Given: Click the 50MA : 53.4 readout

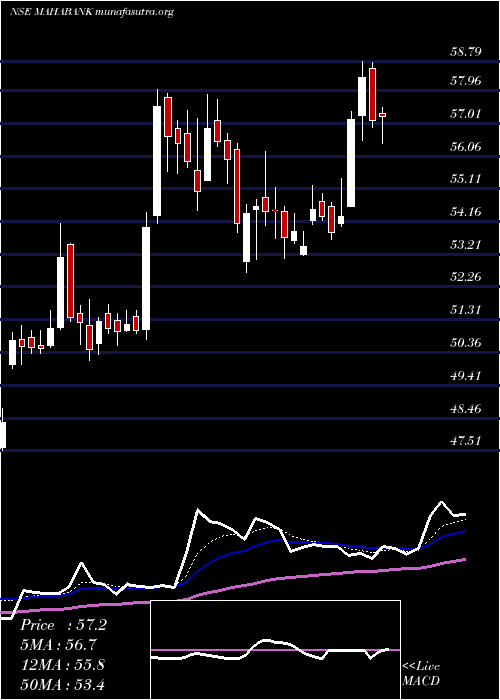Looking at the screenshot, I should point(65,684).
